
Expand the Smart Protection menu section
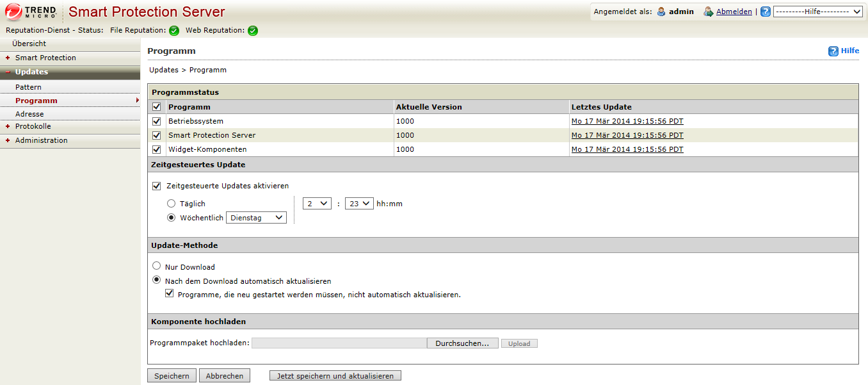(x=45, y=58)
